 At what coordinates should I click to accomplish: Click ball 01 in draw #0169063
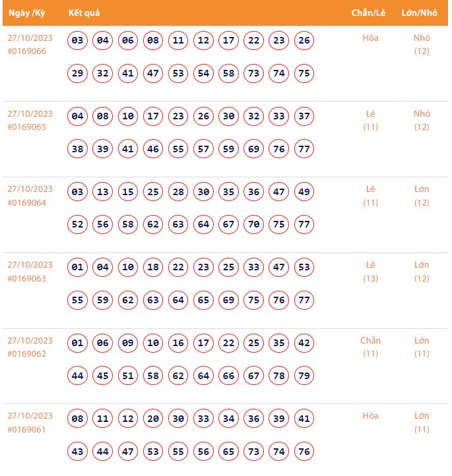[x=78, y=268]
